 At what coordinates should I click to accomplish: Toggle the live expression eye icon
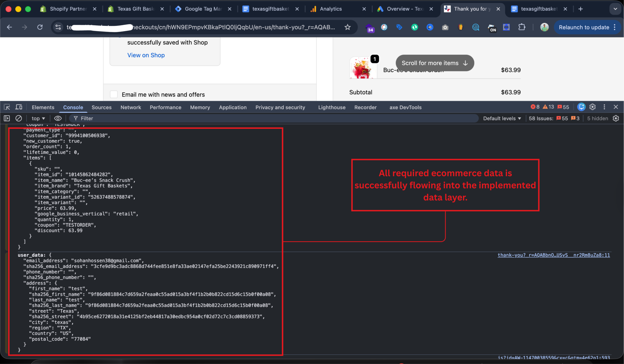click(x=58, y=118)
